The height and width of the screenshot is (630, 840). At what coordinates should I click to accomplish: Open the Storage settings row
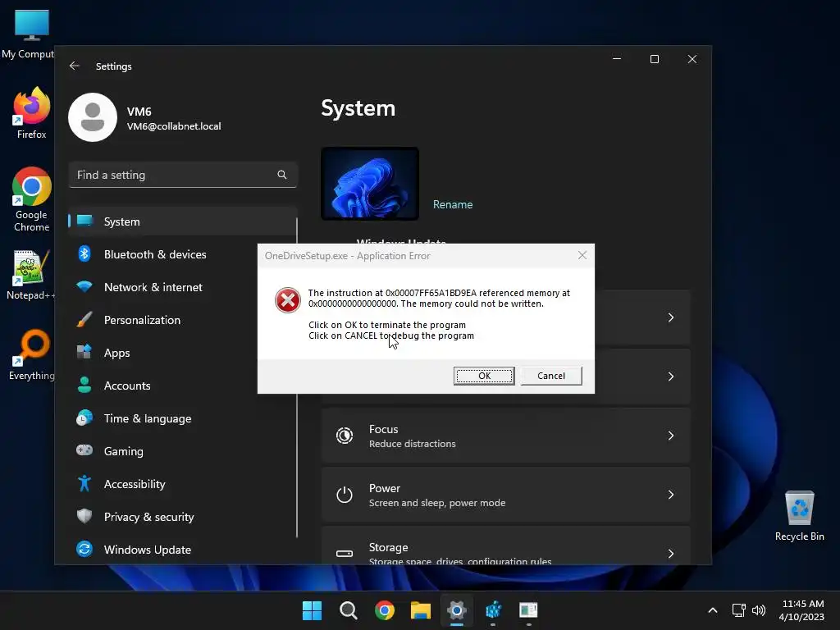tap(505, 546)
